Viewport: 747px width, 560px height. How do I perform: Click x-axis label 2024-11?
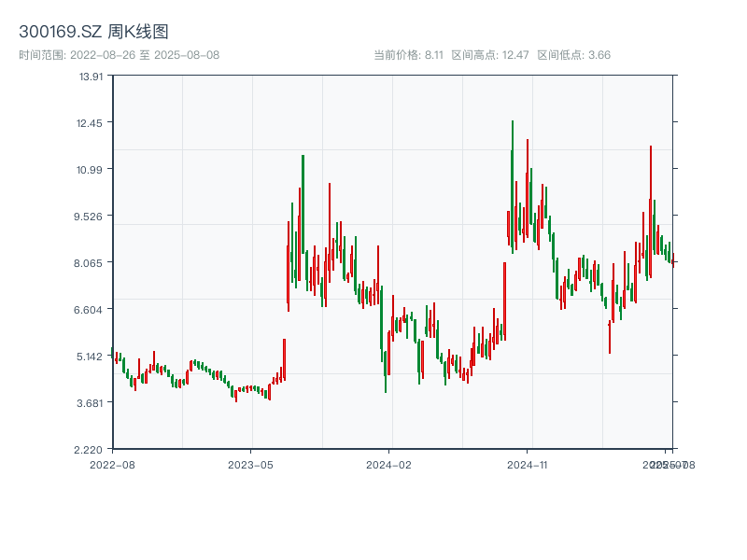click(528, 465)
